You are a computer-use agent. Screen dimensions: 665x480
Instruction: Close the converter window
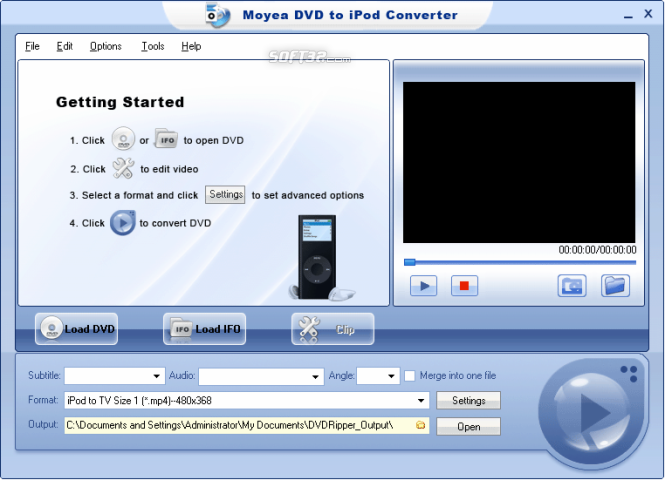648,14
